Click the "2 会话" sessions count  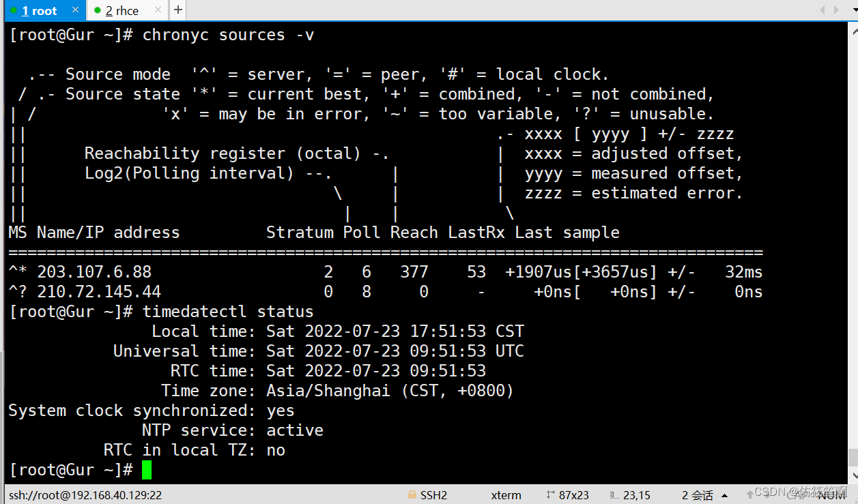point(697,495)
